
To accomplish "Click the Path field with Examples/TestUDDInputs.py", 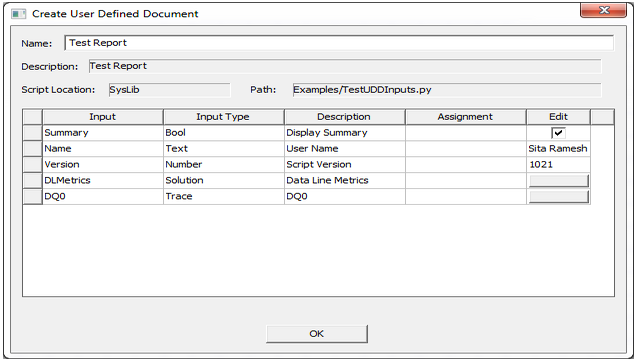I will point(447,90).
